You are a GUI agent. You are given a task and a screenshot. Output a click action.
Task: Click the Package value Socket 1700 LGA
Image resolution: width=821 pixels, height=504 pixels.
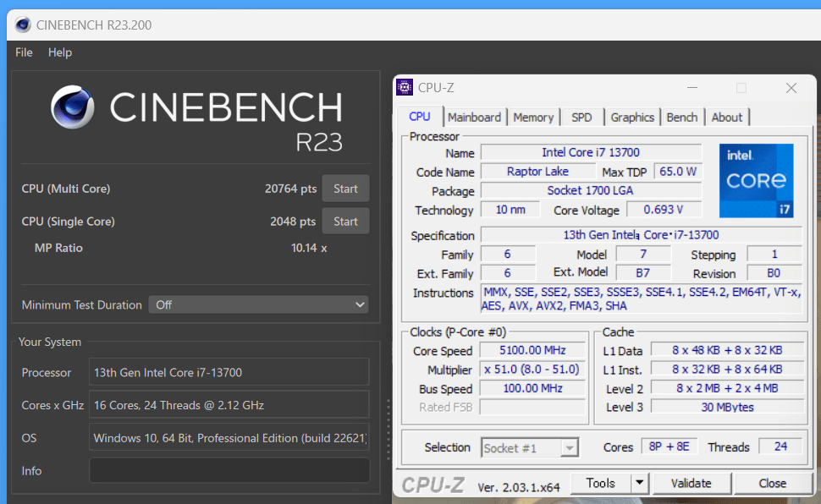[591, 190]
